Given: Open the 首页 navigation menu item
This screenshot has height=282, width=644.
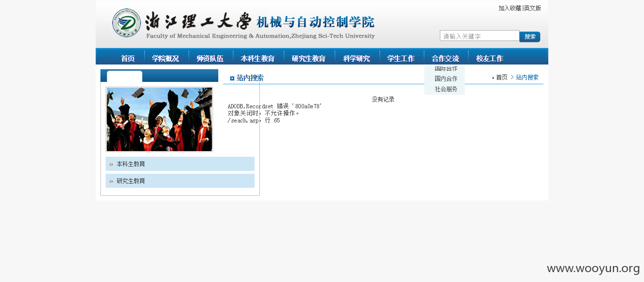Looking at the screenshot, I should tap(128, 58).
